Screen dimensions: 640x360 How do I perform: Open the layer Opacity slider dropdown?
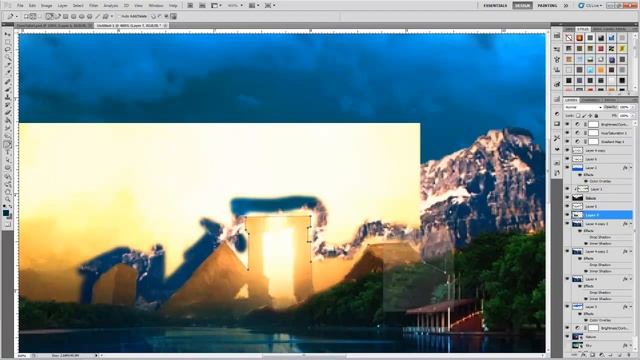click(x=633, y=107)
